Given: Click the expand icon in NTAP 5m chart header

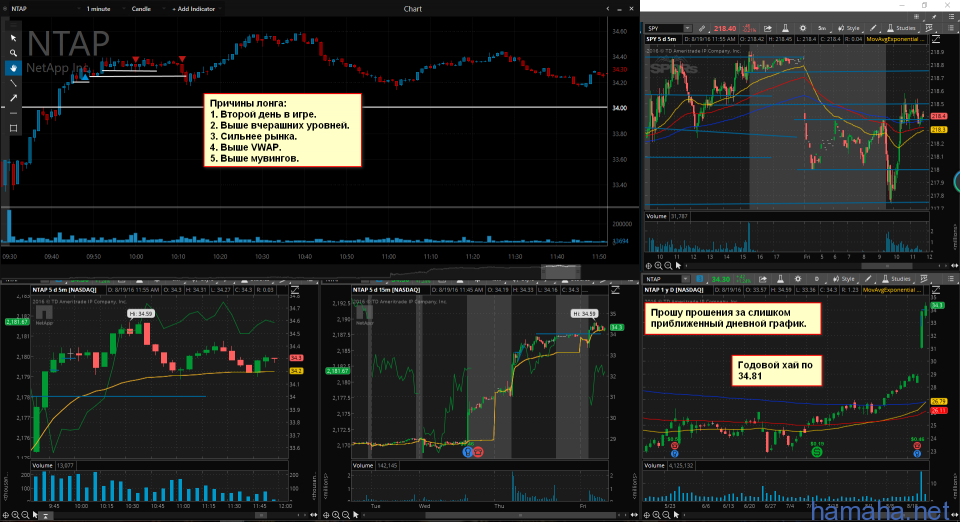Looking at the screenshot, I should [294, 290].
